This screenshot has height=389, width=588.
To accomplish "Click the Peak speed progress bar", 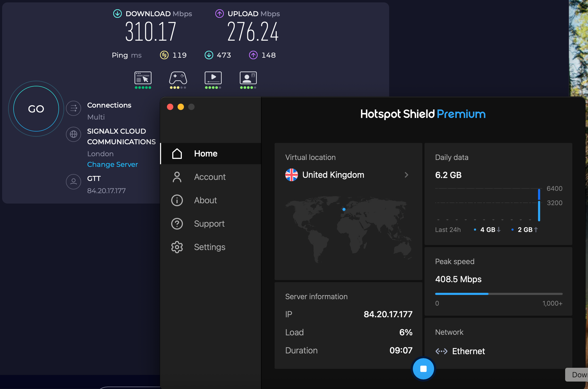I will (499, 294).
